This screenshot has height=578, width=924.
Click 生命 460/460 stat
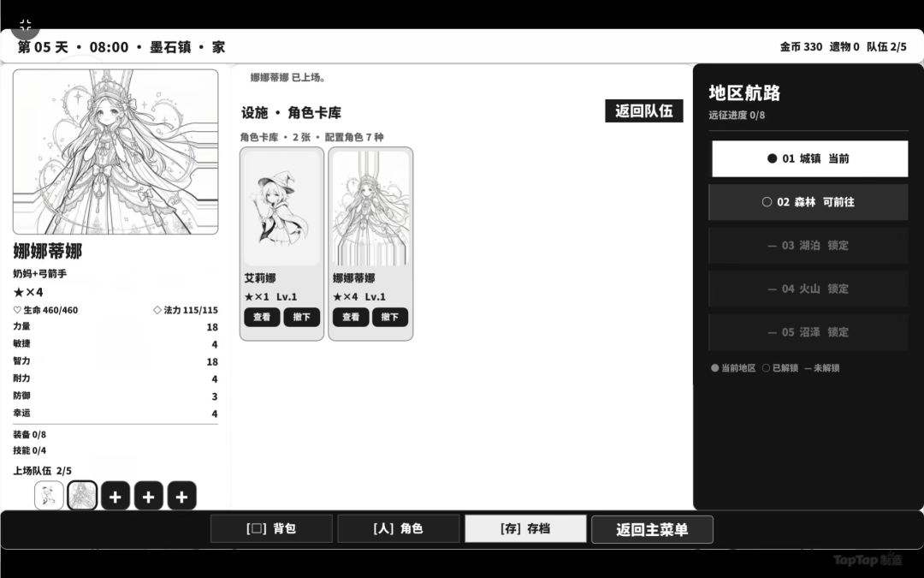coord(45,310)
